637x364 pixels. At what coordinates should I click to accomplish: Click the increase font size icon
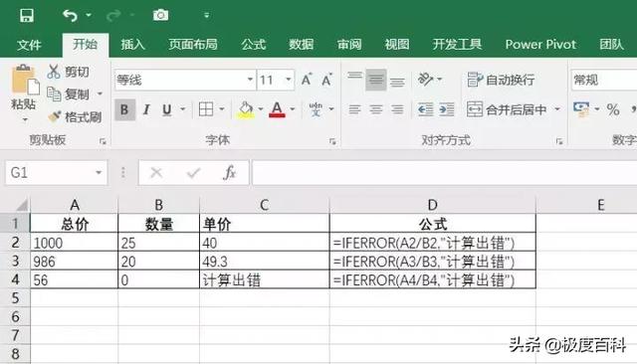tap(307, 80)
